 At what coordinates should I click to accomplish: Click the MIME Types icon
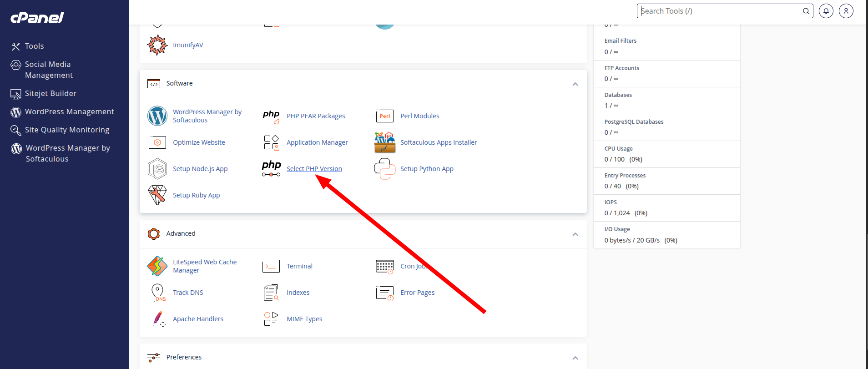(271, 319)
